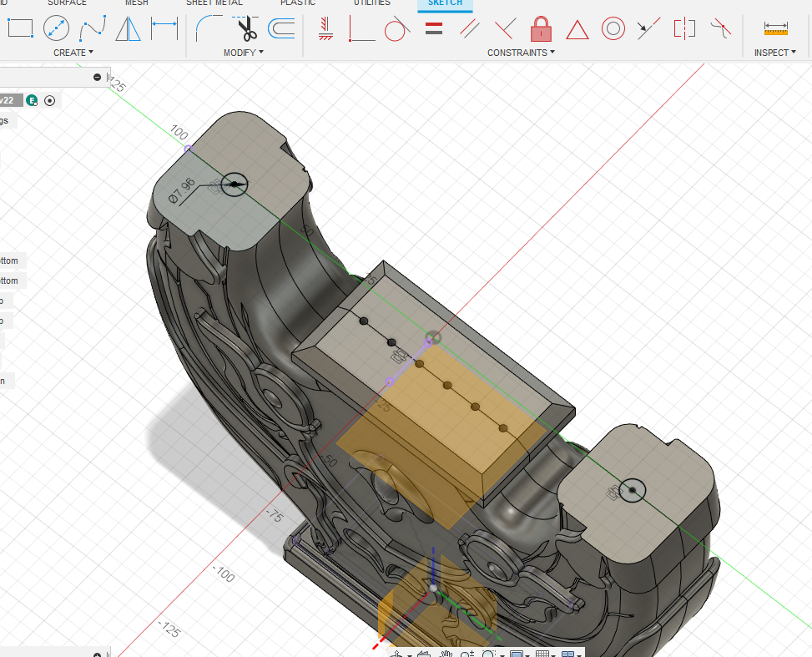Image resolution: width=812 pixels, height=657 pixels.
Task: Select the sketch Fillet tool
Action: [209, 28]
